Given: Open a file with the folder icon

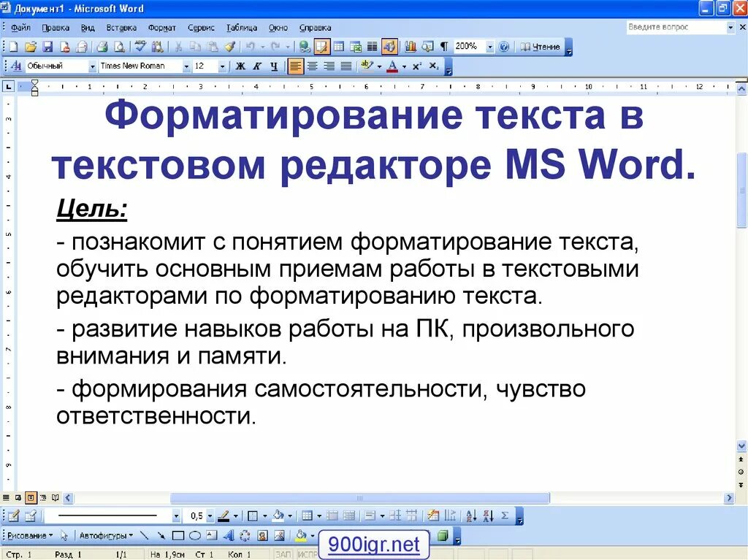Looking at the screenshot, I should (x=31, y=47).
